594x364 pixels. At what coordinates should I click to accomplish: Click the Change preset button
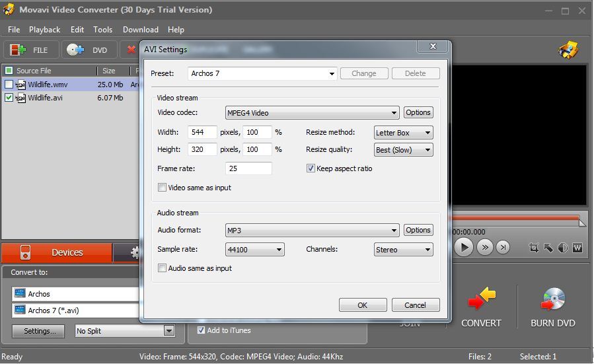364,73
